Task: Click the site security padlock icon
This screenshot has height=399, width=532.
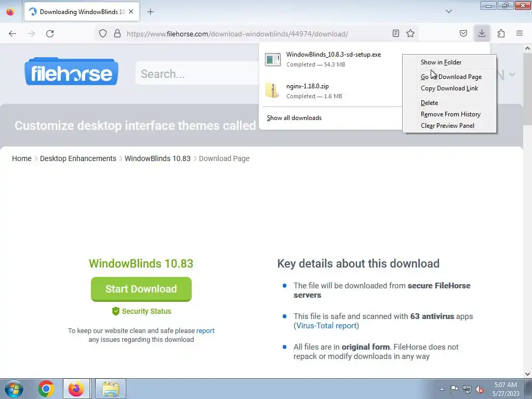Action: [x=117, y=33]
